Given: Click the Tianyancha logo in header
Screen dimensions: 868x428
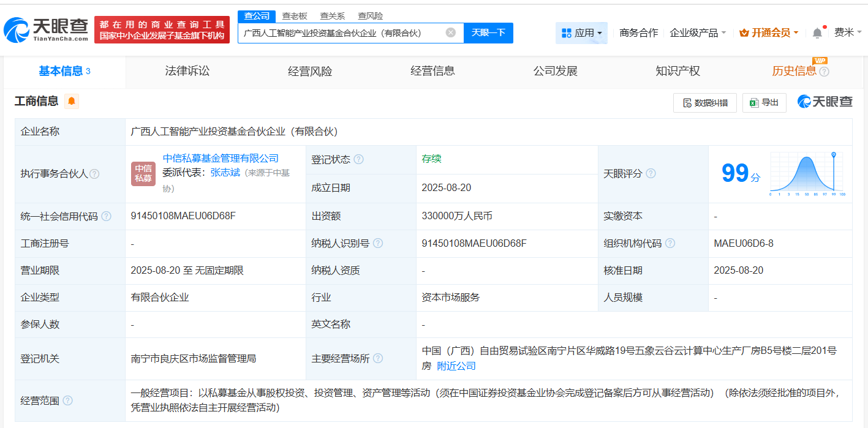Looking at the screenshot, I should click(x=46, y=29).
